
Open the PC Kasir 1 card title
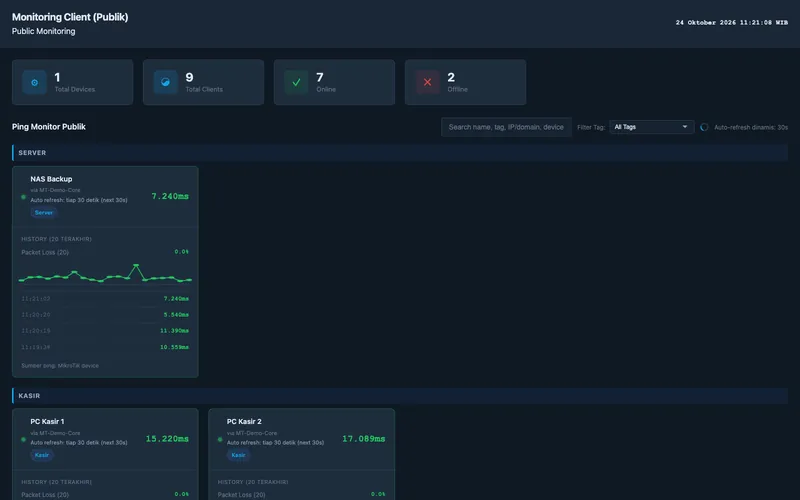47,421
